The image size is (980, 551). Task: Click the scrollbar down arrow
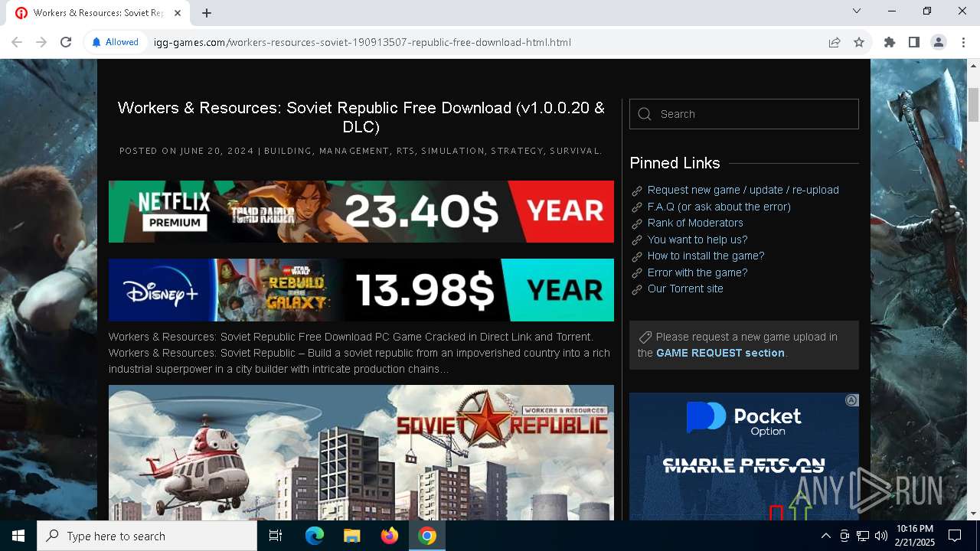click(x=973, y=514)
